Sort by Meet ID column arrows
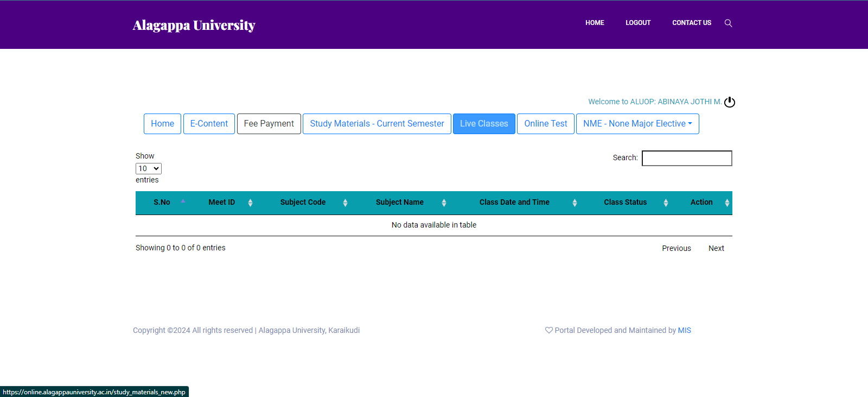The image size is (868, 397). tap(250, 203)
